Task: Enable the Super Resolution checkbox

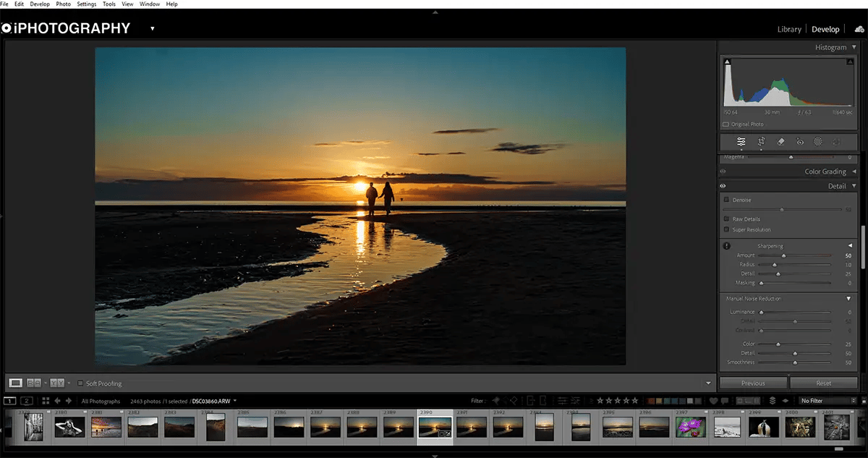Action: [x=727, y=229]
